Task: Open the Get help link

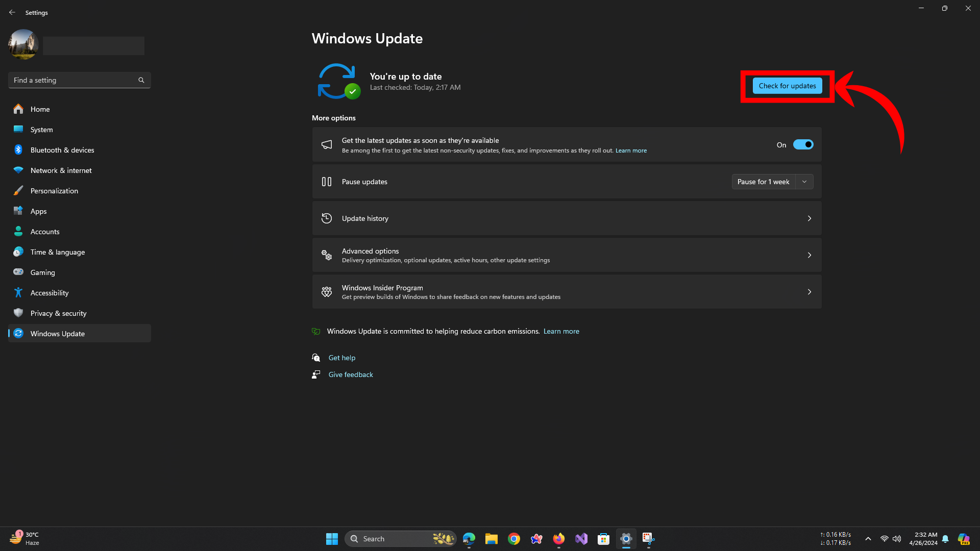Action: (341, 358)
